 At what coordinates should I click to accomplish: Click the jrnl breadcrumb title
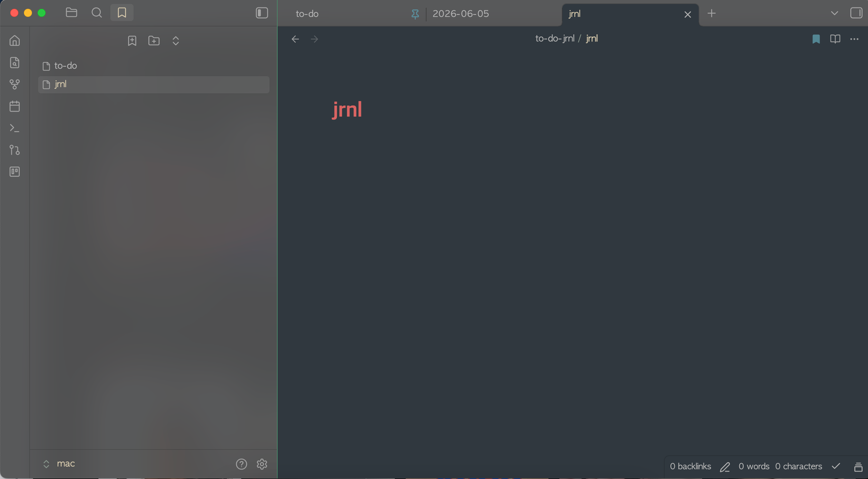(x=592, y=38)
